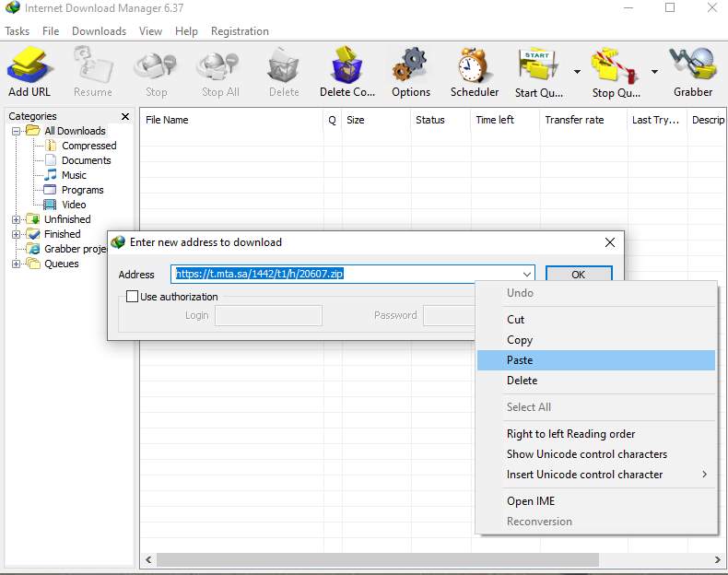Viewport: 728px width, 575px height.
Task: Select the Queues folder
Action: 62,264
